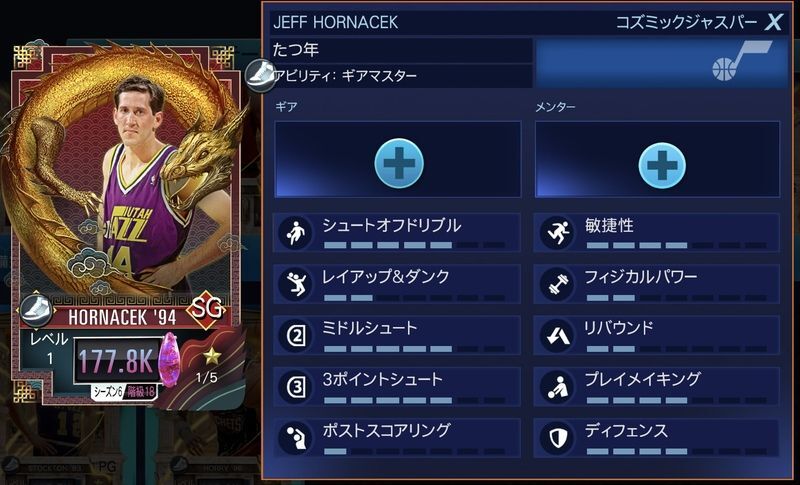Click the mid-range shot icon
The height and width of the screenshot is (485, 800).
click(295, 335)
